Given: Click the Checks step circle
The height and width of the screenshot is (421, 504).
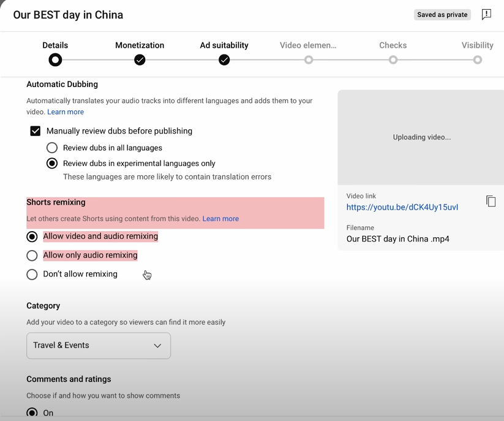Looking at the screenshot, I should pyautogui.click(x=393, y=60).
